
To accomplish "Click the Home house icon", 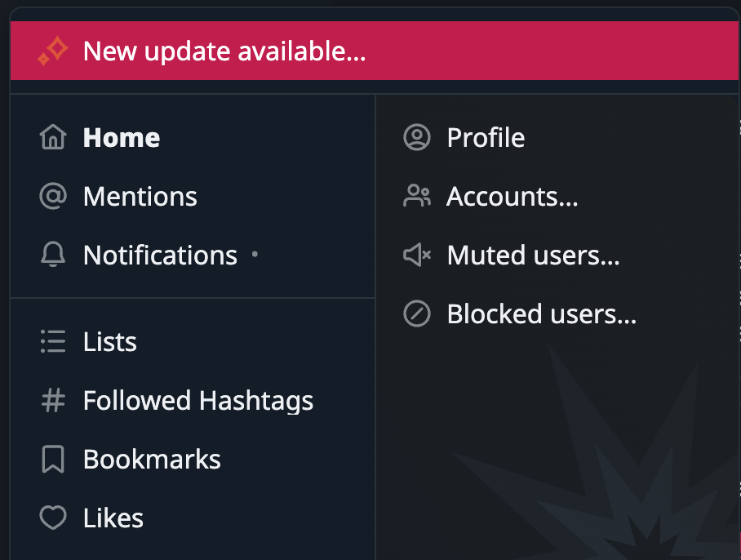I will point(53,137).
